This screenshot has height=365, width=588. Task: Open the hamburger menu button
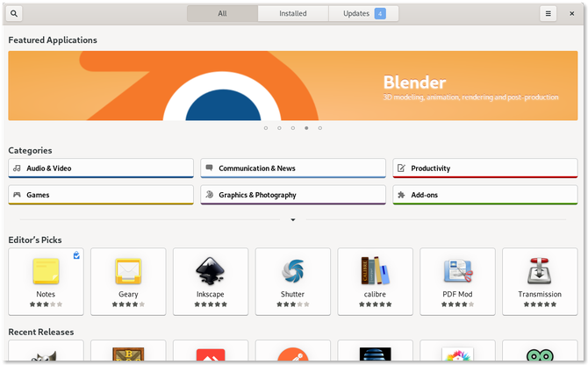(x=548, y=13)
